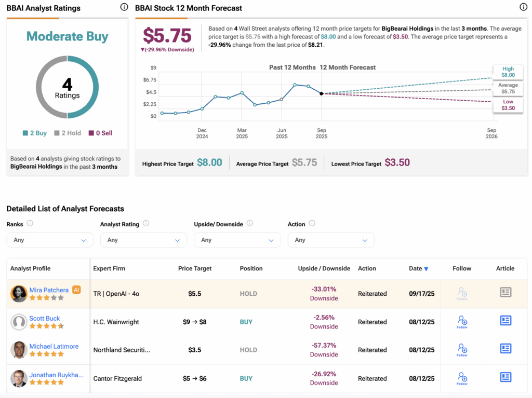Click Scott Buck's avatar thumbnail
This screenshot has width=532, height=398.
[19, 322]
